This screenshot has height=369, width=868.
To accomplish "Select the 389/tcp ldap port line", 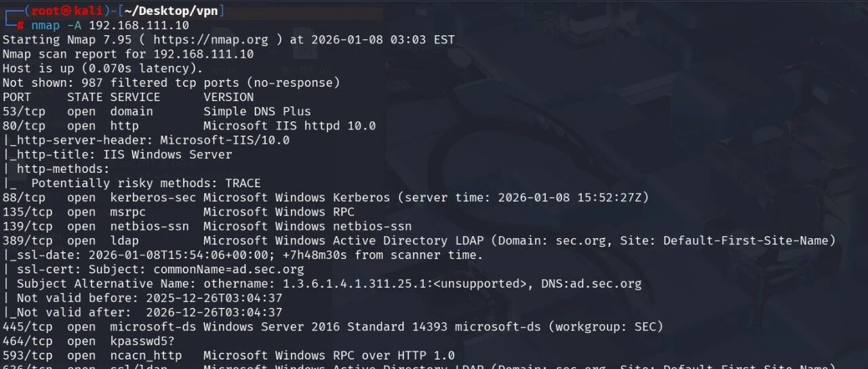I will [419, 240].
